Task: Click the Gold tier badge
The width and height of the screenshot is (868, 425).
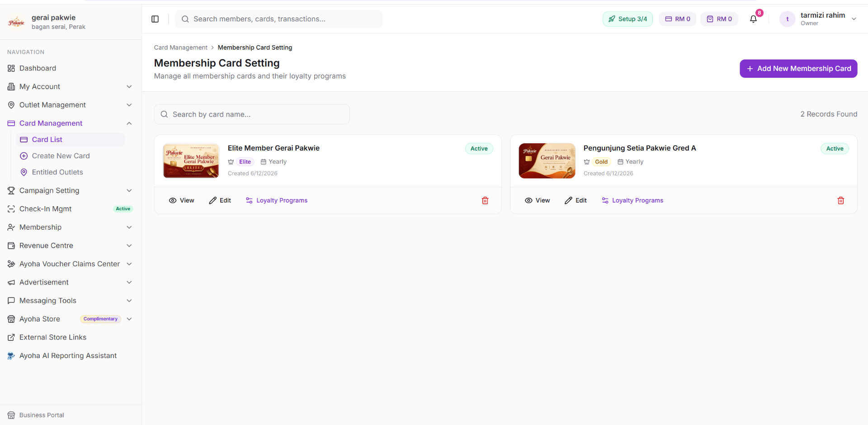Action: pos(601,162)
